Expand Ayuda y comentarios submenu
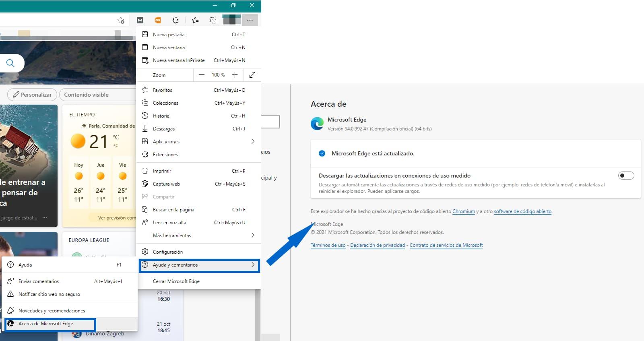The height and width of the screenshot is (341, 644). [x=199, y=265]
